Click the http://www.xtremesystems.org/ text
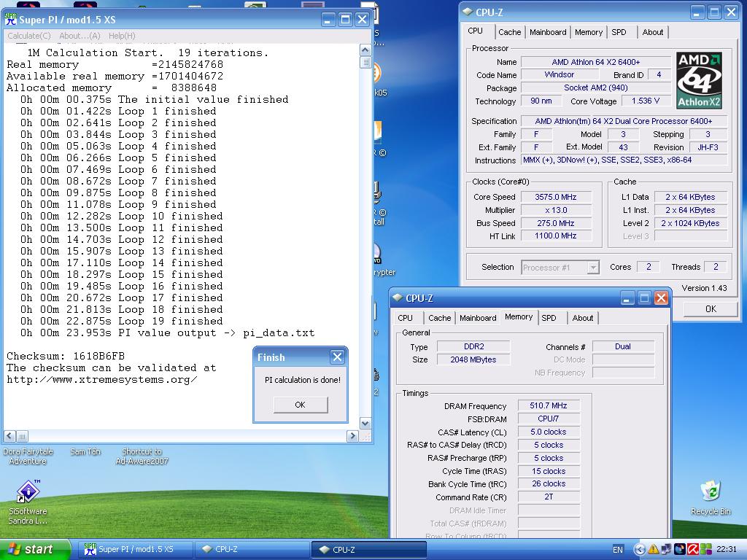This screenshot has width=747, height=560. (102, 379)
